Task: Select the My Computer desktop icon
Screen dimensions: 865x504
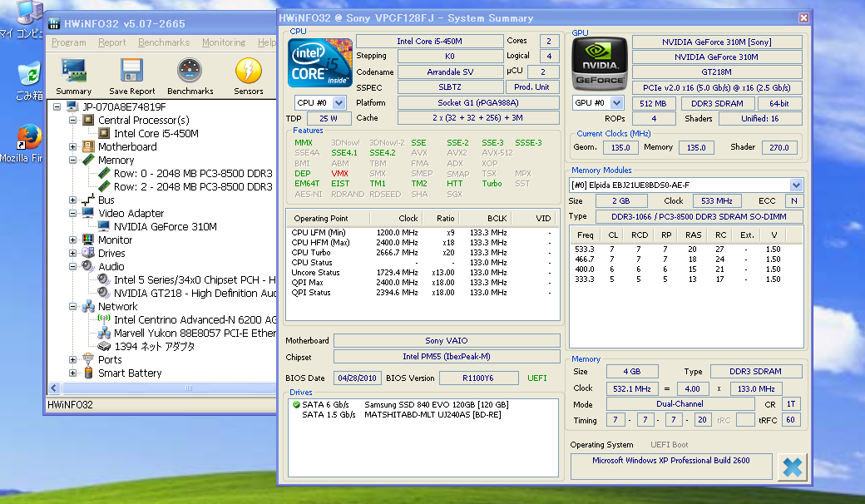Action: point(29,12)
